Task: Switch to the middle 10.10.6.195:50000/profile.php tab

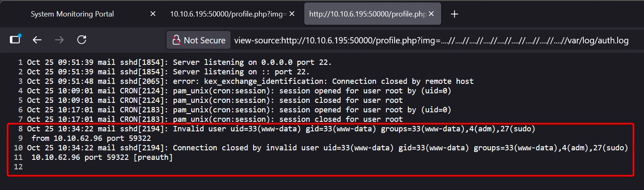Action: pos(228,14)
